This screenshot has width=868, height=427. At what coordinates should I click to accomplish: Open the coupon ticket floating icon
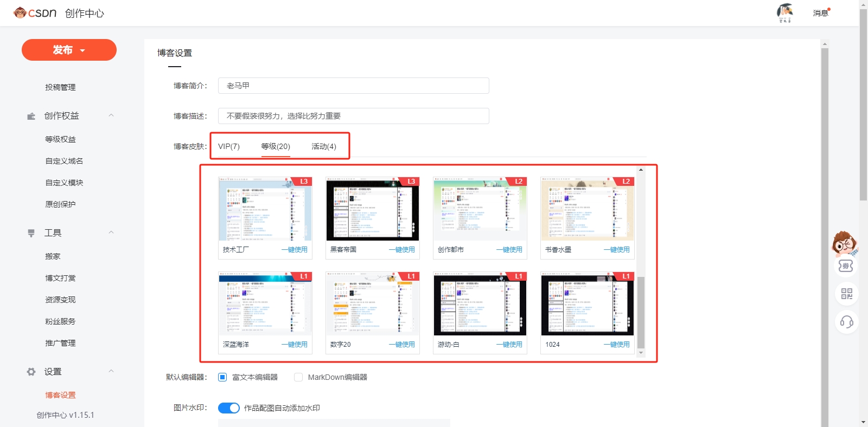click(x=846, y=266)
